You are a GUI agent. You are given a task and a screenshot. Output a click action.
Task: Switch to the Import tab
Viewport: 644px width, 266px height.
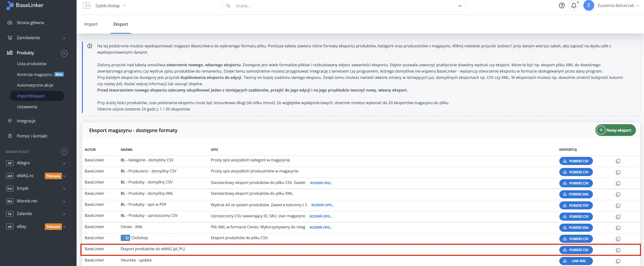click(91, 24)
